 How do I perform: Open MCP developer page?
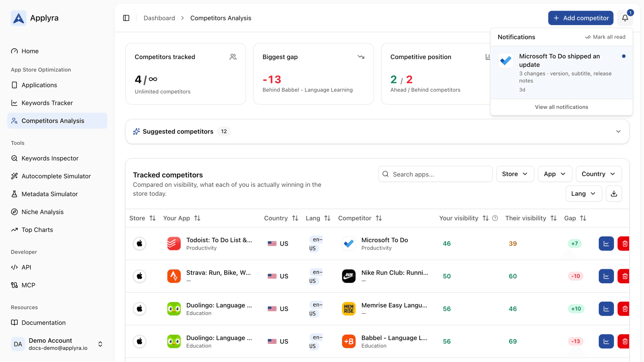[x=57, y=285]
